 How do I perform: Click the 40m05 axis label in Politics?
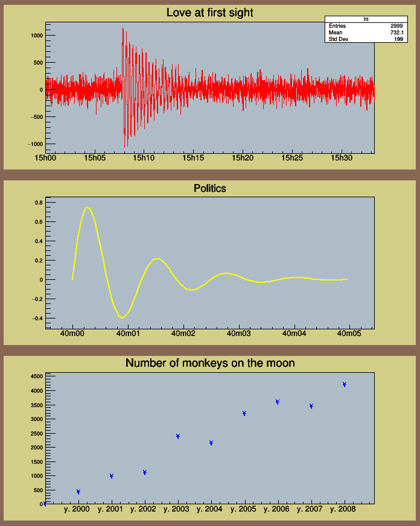349,334
